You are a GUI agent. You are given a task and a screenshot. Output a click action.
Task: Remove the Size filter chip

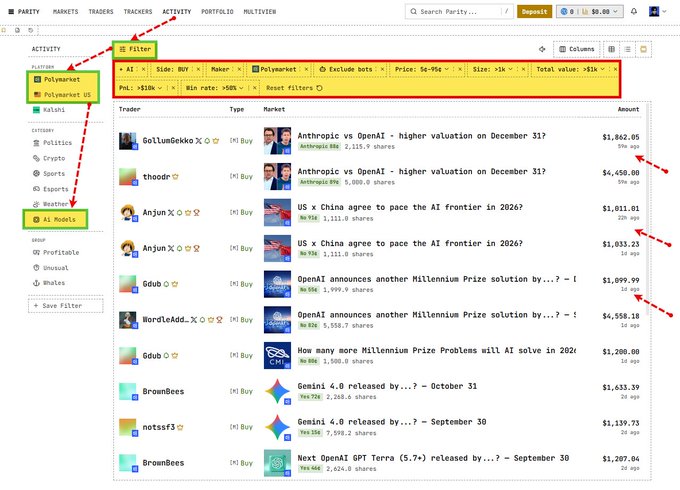(523, 69)
